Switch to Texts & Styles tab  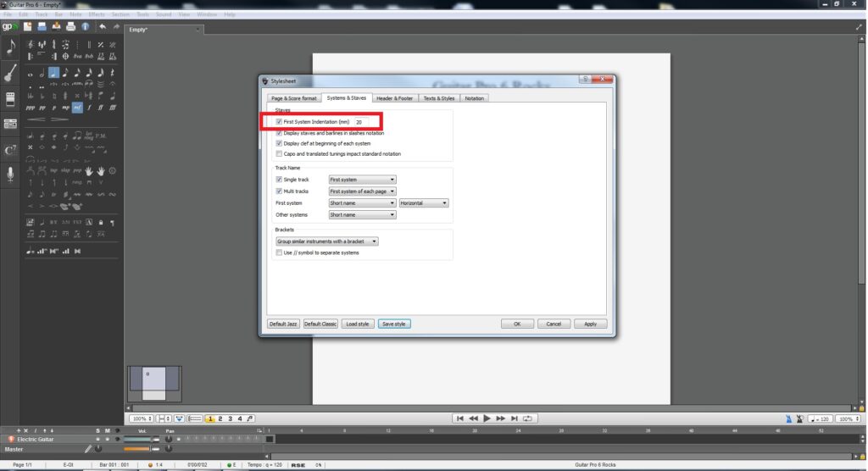click(x=439, y=98)
